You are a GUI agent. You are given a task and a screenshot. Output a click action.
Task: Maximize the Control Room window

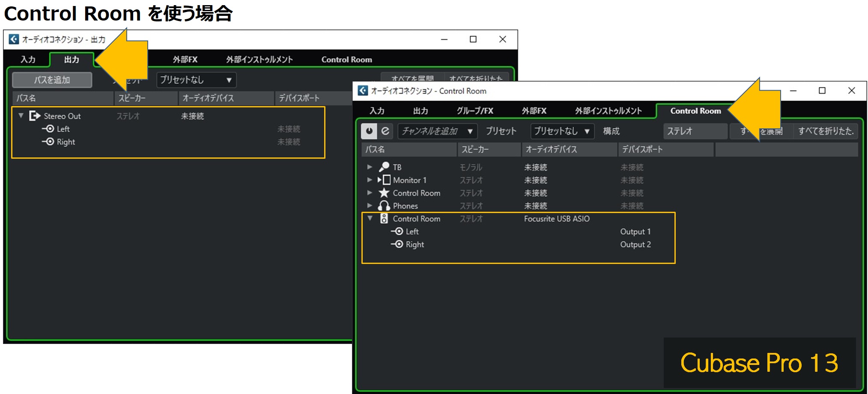[x=822, y=91]
